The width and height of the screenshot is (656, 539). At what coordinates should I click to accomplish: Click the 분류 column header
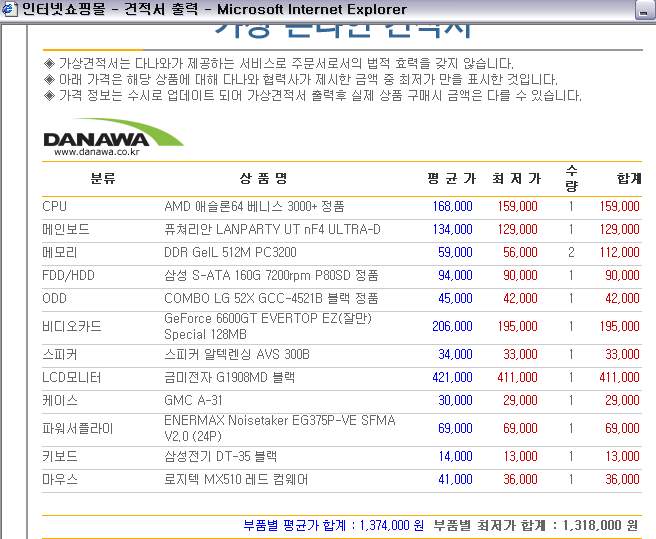(x=103, y=178)
